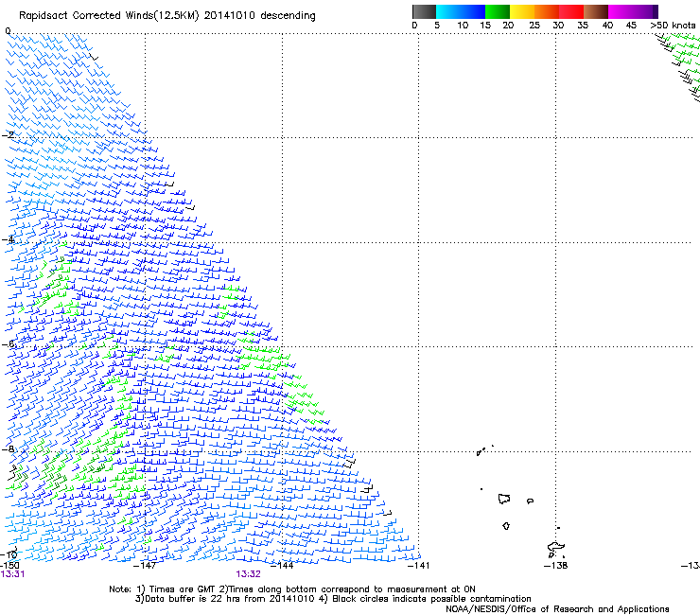Click the 'Times are GMT' note line
Screen dimensions: 700x615
292,589
